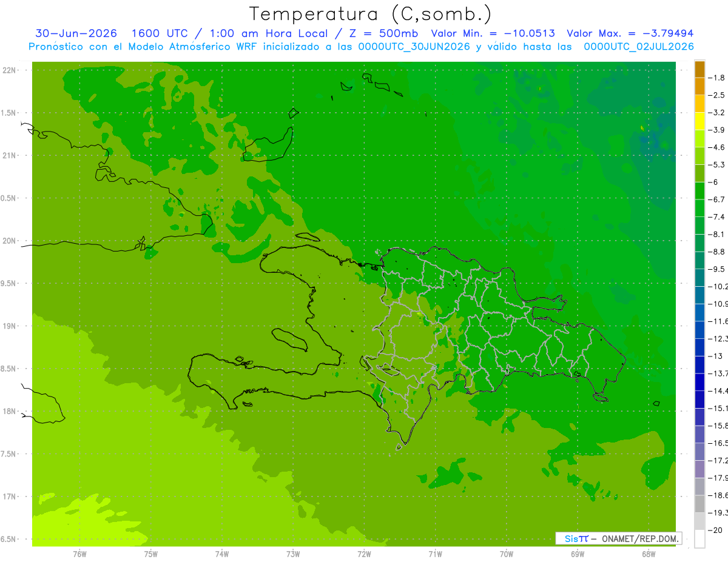Click the "-8.1" legend value

716,235
